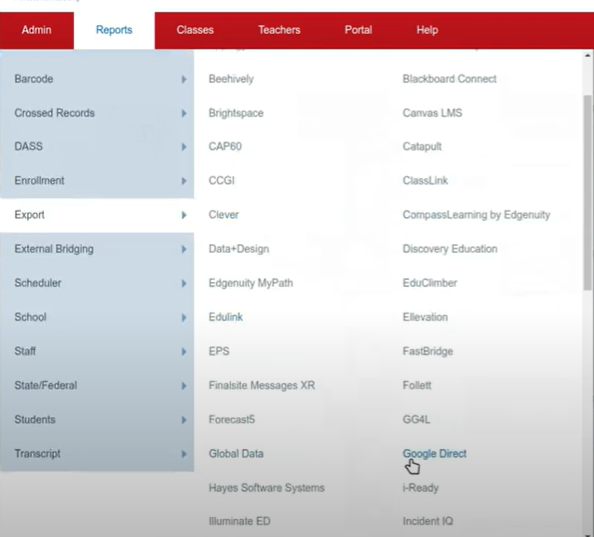The height and width of the screenshot is (537, 594).
Task: Expand the Transcript submenu arrow
Action: point(184,454)
